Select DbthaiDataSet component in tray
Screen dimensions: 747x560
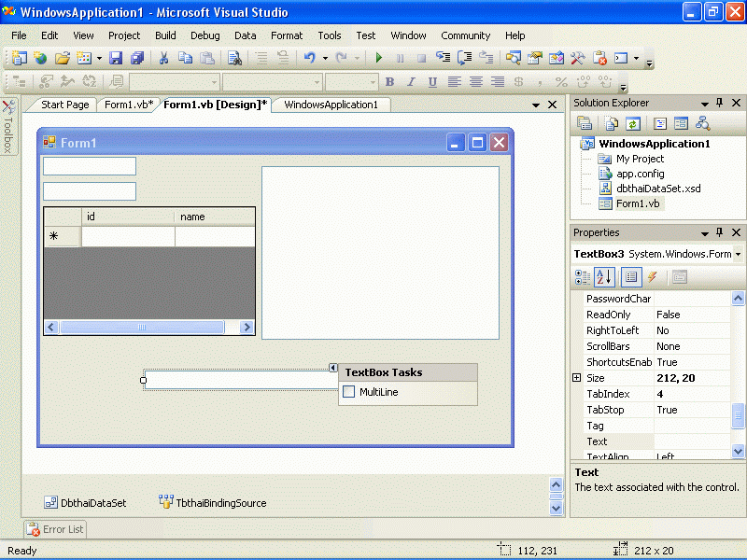[85, 503]
